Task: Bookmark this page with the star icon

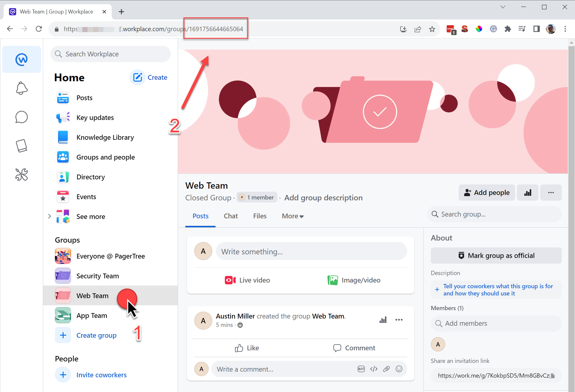Action: point(432,29)
